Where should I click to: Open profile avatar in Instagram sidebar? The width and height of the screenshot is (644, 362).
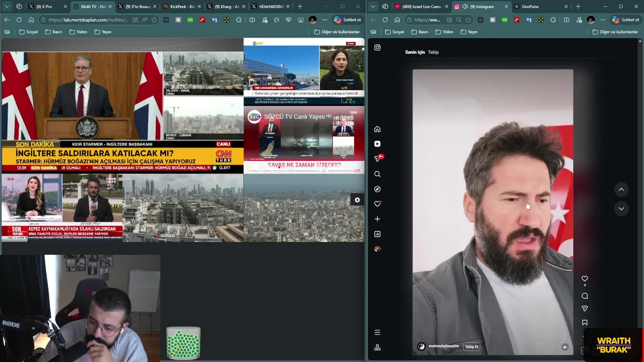point(377,249)
